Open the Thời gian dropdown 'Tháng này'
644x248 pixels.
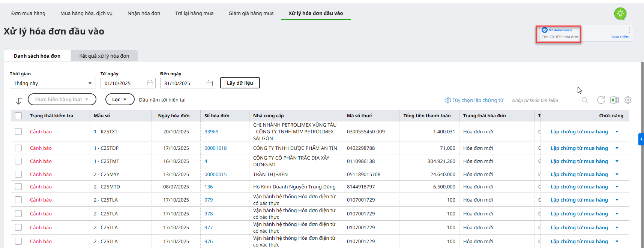(53, 83)
